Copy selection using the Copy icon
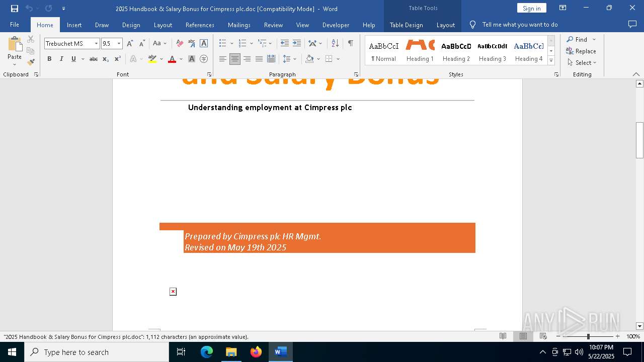Viewport: 644px width, 362px height. [31, 51]
